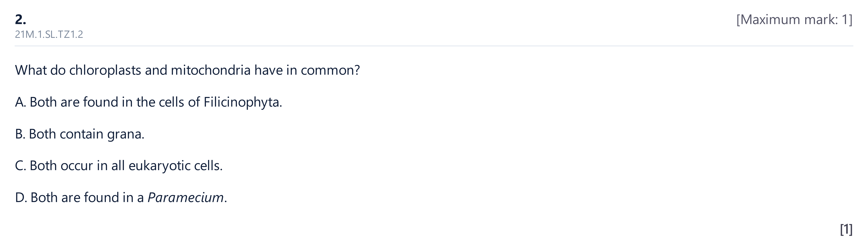Click the Maximum mark: 1 label

pyautogui.click(x=794, y=20)
